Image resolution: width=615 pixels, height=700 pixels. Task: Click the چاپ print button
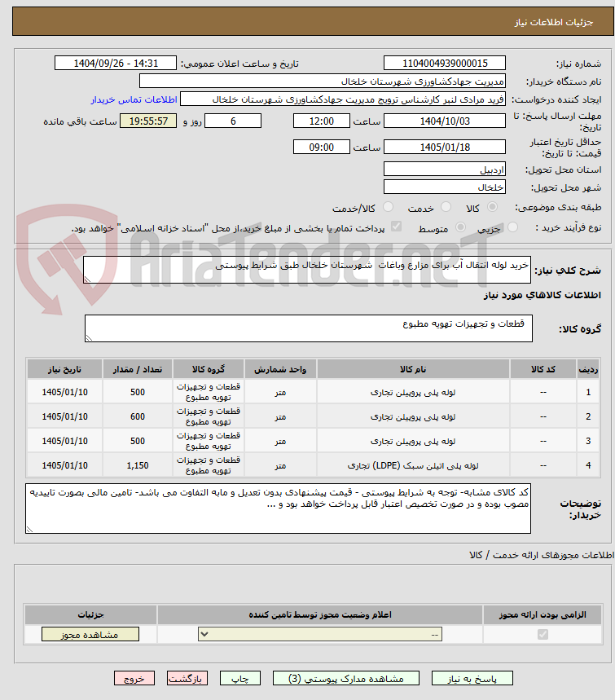point(240,679)
